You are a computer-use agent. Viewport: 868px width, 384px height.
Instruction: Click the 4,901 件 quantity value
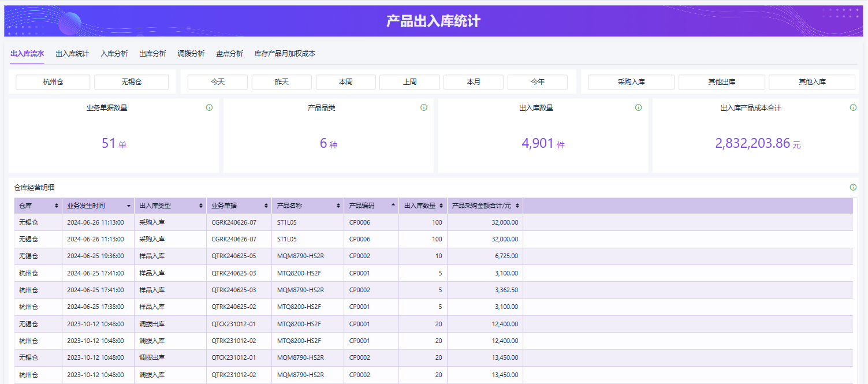click(x=543, y=143)
